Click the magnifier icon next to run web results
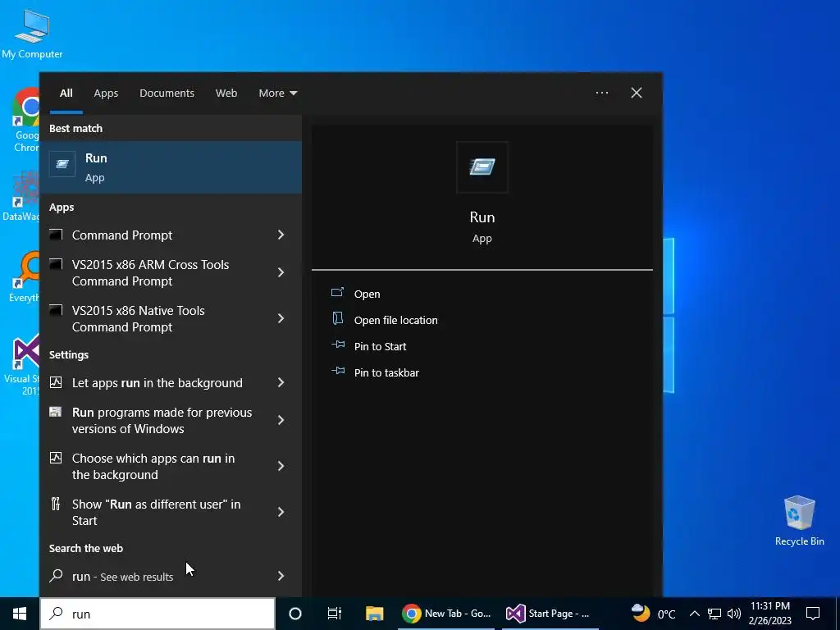The height and width of the screenshot is (630, 840). (x=56, y=576)
